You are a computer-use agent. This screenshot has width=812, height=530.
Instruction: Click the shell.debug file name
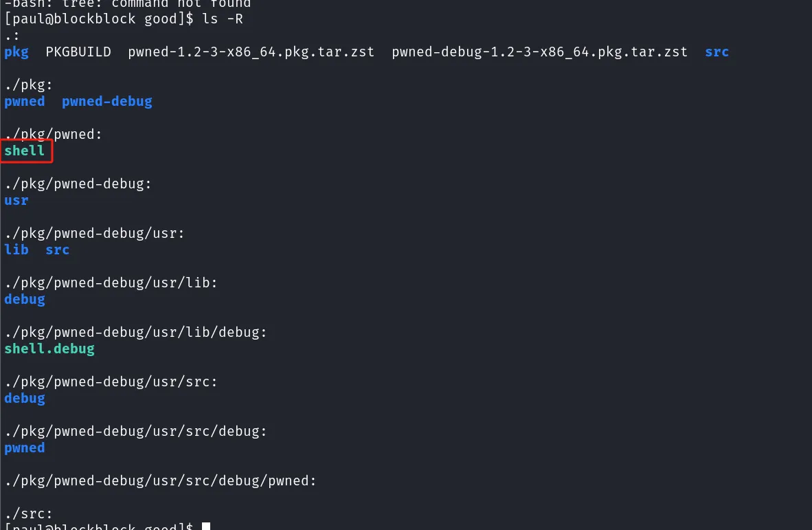pos(49,349)
